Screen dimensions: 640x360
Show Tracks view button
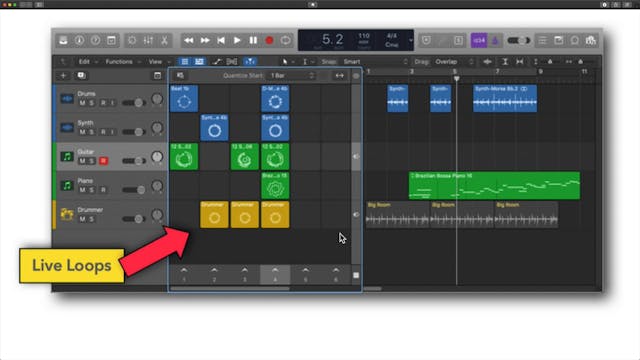pos(199,62)
